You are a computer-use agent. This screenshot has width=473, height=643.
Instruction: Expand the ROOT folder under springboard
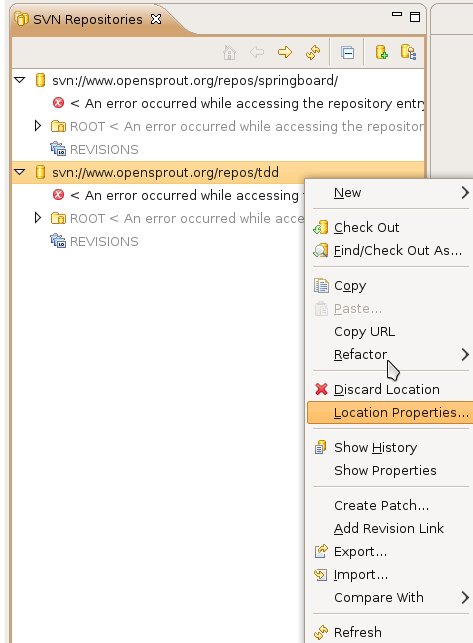pos(38,126)
